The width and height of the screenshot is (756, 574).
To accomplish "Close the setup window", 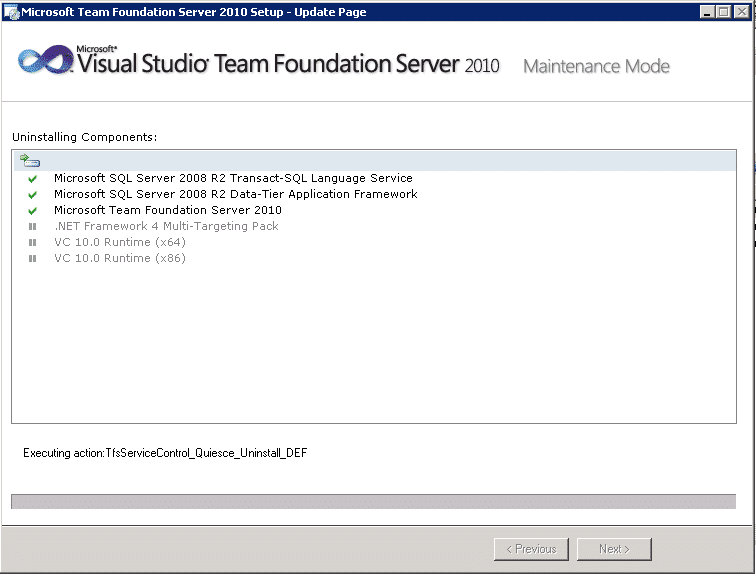I will point(742,12).
